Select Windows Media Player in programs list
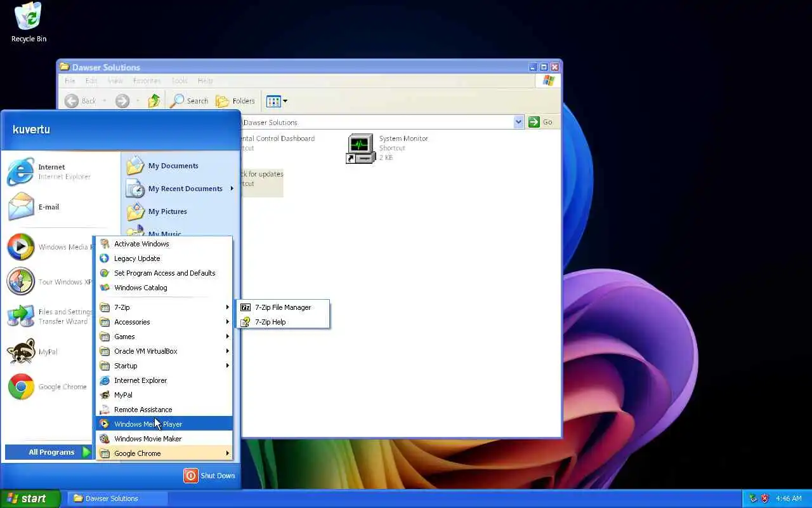The width and height of the screenshot is (812, 508). [164, 424]
